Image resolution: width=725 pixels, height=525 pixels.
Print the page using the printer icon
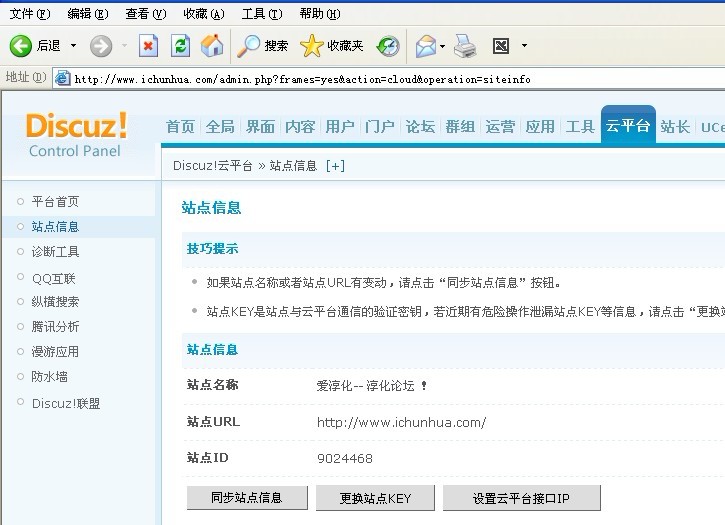tap(465, 46)
